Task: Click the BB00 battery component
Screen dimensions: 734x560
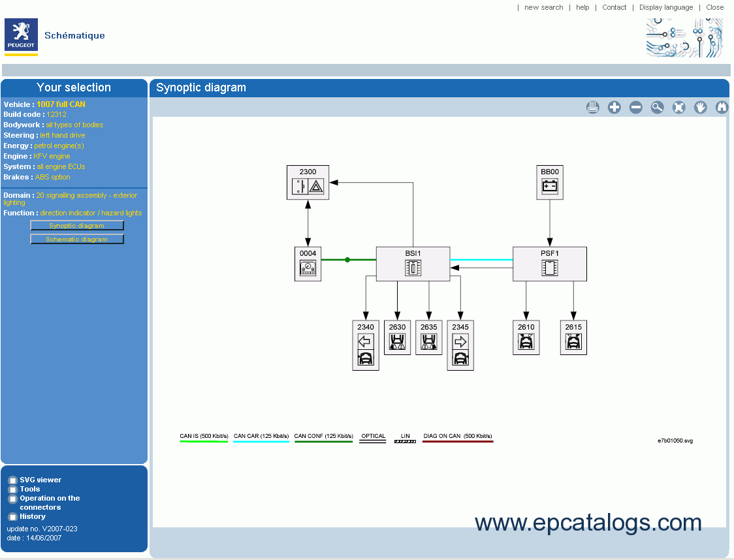Action: tap(549, 182)
